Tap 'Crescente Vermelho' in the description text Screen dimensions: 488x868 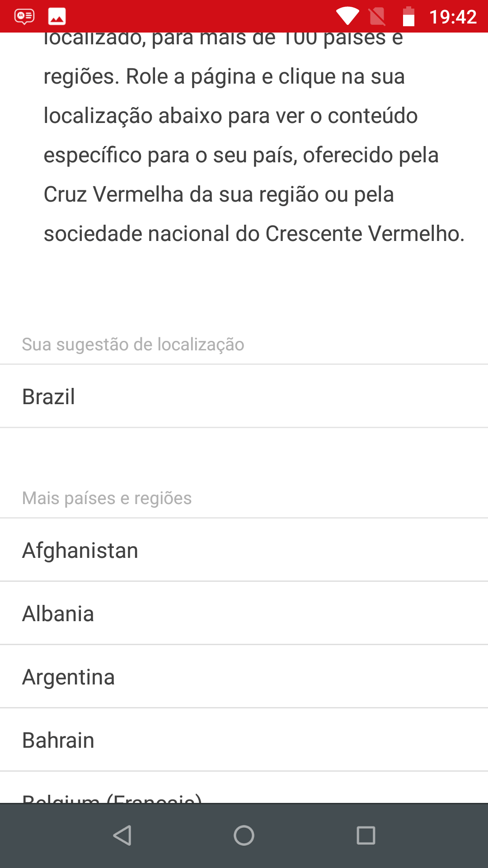coord(364,234)
